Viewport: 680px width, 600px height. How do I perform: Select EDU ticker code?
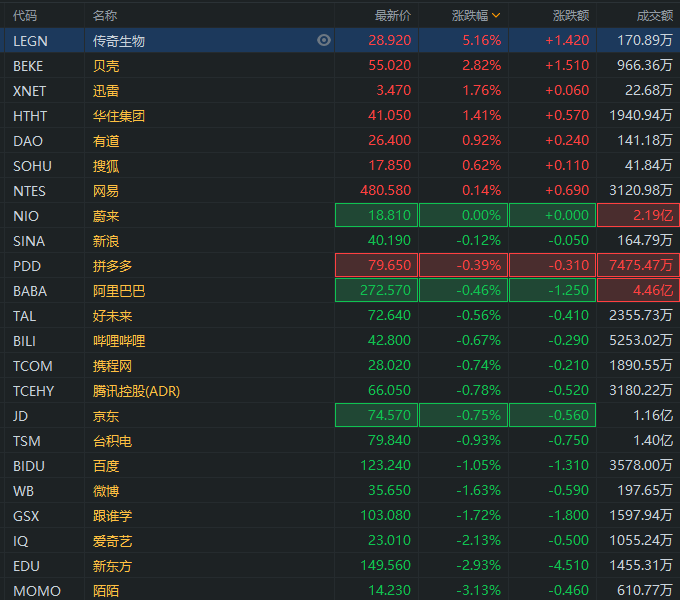point(26,566)
